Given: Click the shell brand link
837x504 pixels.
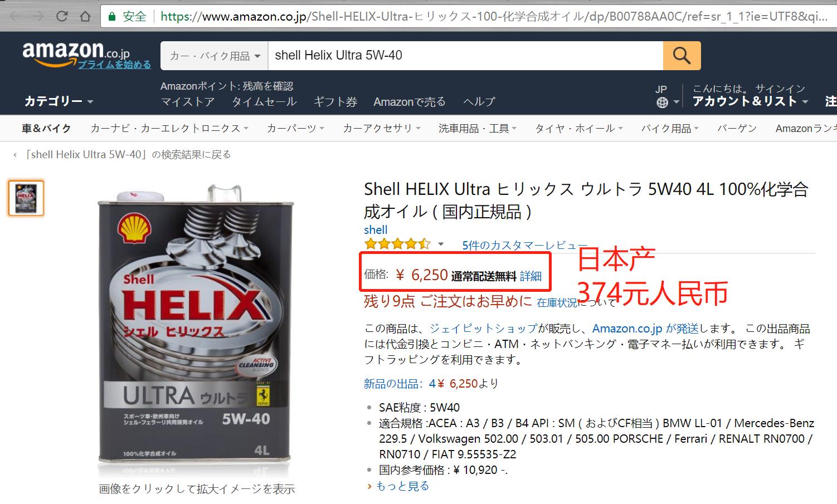Looking at the screenshot, I should pyautogui.click(x=376, y=229).
